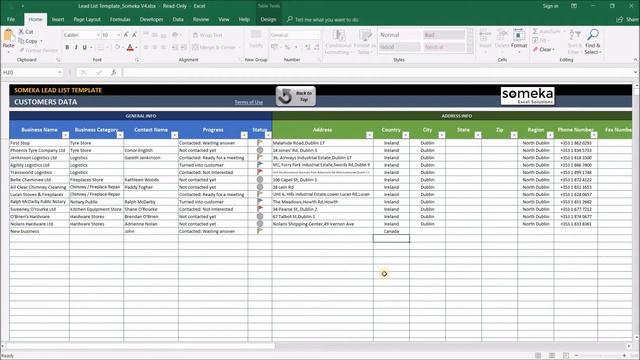
Task: Open the Contact Name filter dropdown
Action: [175, 135]
